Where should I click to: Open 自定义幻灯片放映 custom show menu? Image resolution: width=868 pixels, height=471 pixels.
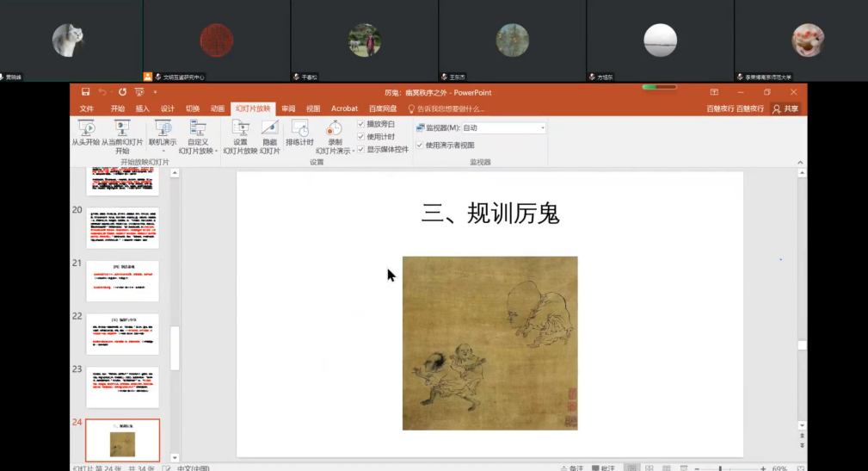pyautogui.click(x=197, y=137)
